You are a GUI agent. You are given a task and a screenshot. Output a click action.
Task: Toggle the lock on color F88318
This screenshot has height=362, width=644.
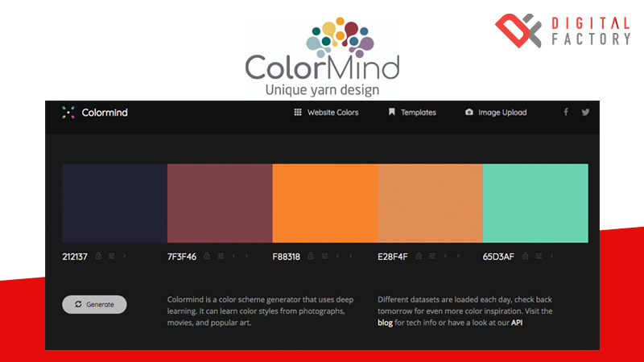312,257
